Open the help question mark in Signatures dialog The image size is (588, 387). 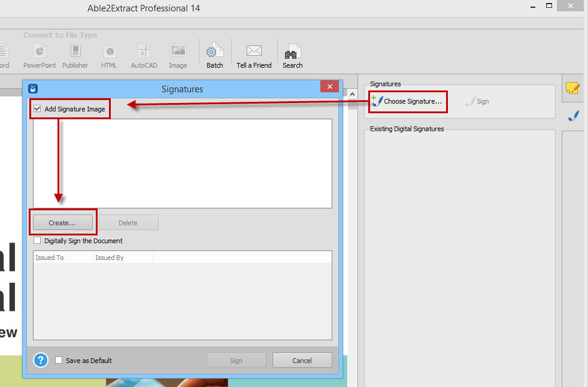[41, 361]
